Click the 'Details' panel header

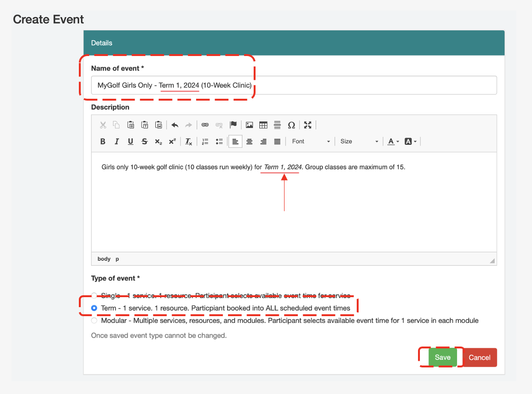pos(294,43)
